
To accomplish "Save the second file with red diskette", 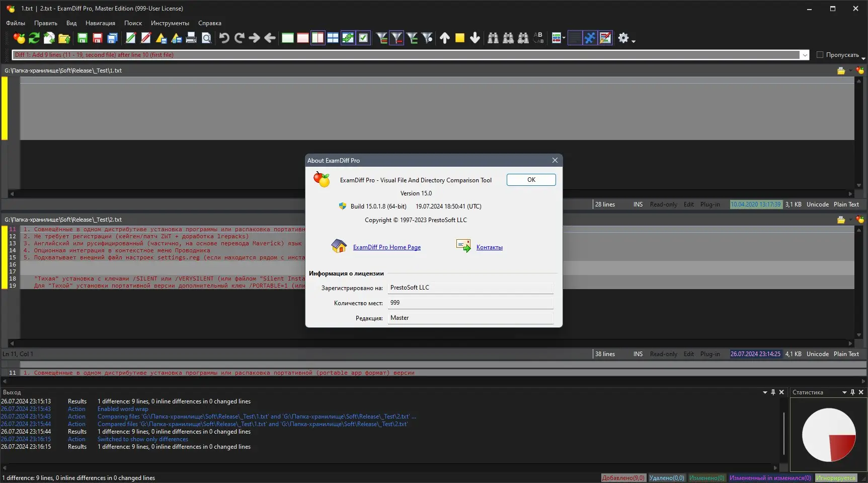I will pyautogui.click(x=98, y=38).
